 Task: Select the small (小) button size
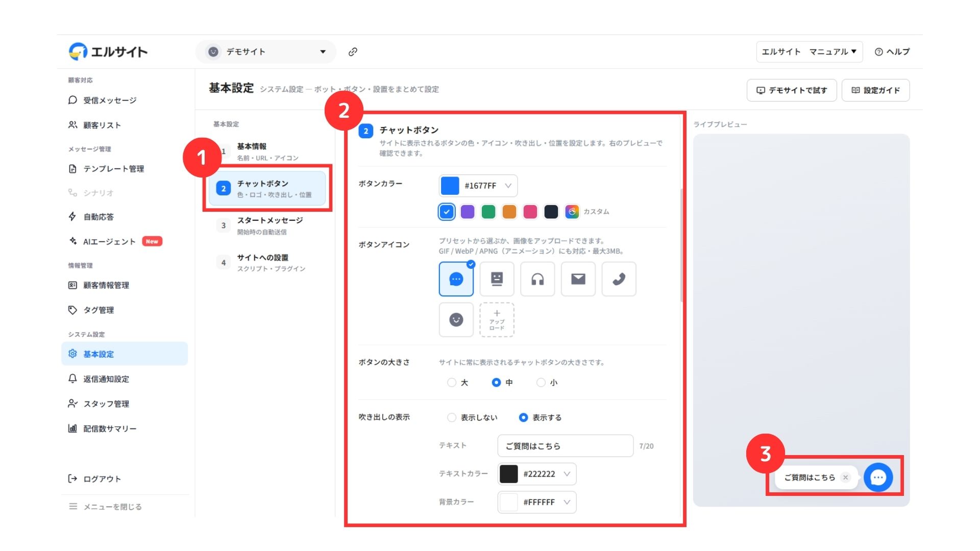(547, 383)
